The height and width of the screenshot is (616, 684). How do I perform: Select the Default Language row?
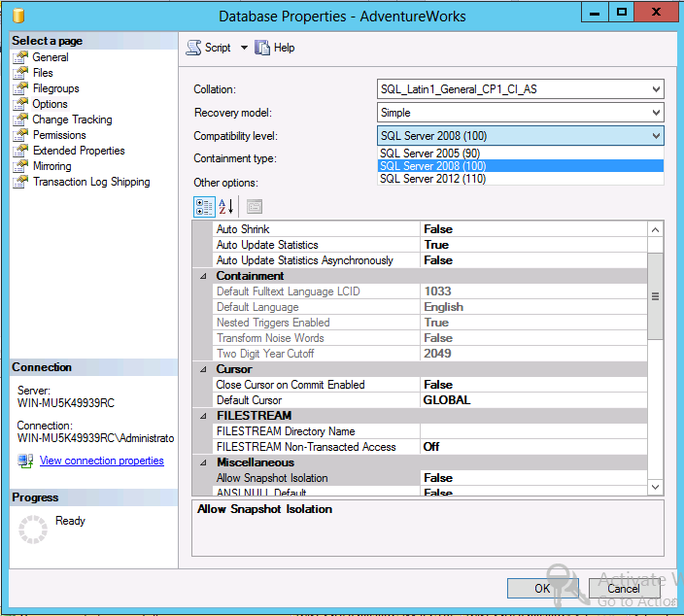coord(431,307)
